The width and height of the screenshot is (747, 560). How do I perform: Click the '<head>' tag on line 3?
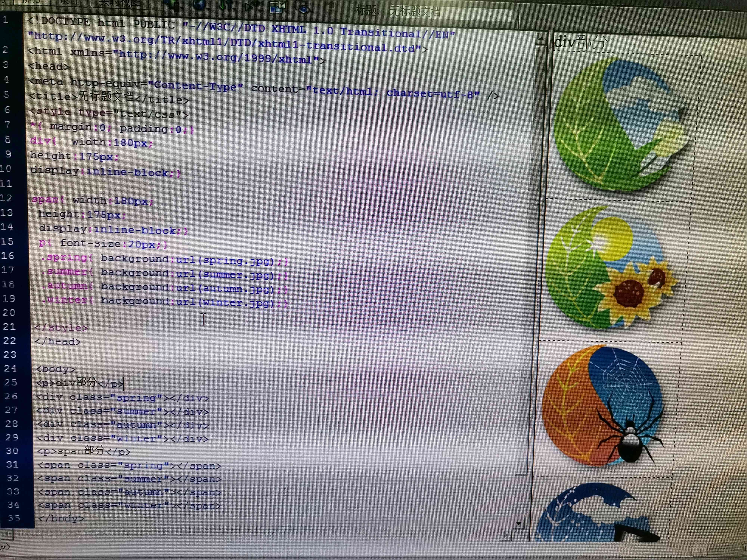[x=49, y=66]
